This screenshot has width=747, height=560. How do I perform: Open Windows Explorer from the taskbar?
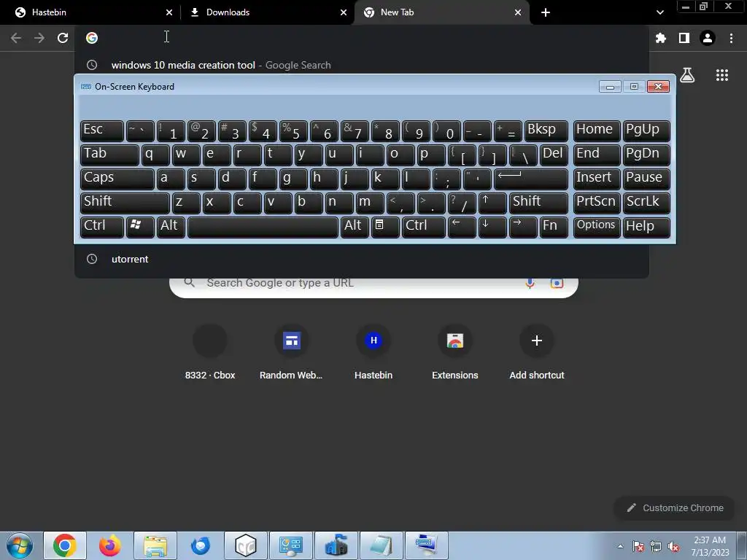tap(155, 545)
